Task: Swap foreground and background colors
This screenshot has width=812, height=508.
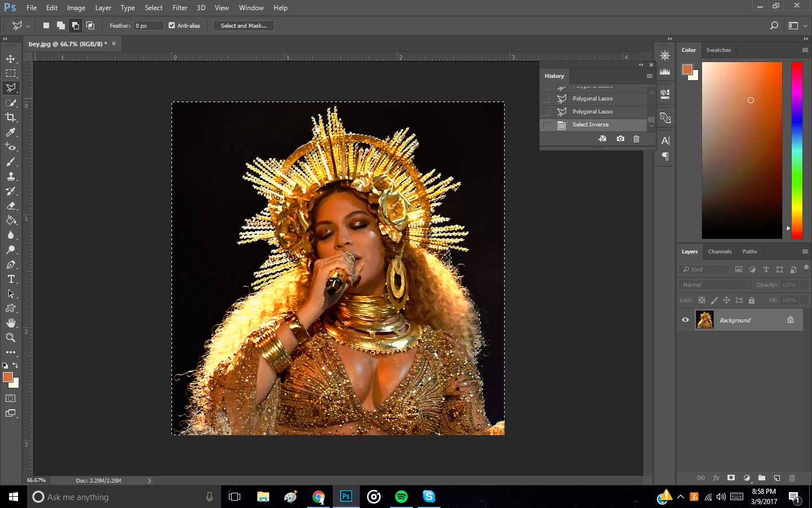Action: [x=15, y=365]
